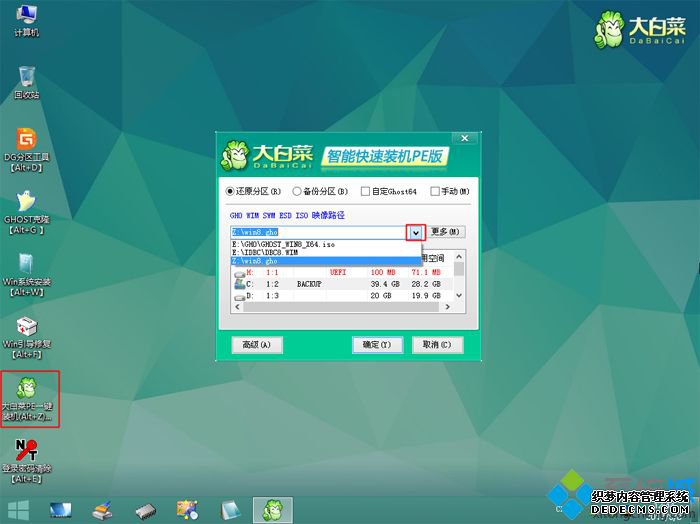Open the brush tool icon in taskbar

[103, 510]
